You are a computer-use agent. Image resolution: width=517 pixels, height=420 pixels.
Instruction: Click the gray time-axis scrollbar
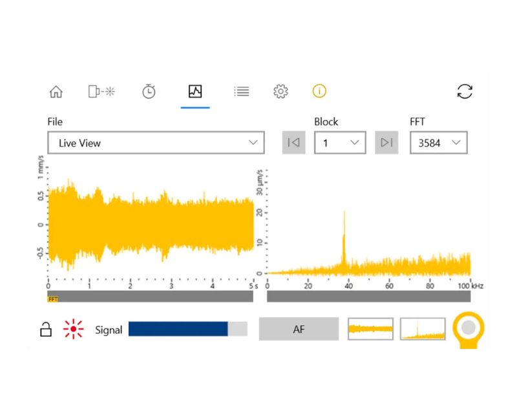click(x=151, y=297)
